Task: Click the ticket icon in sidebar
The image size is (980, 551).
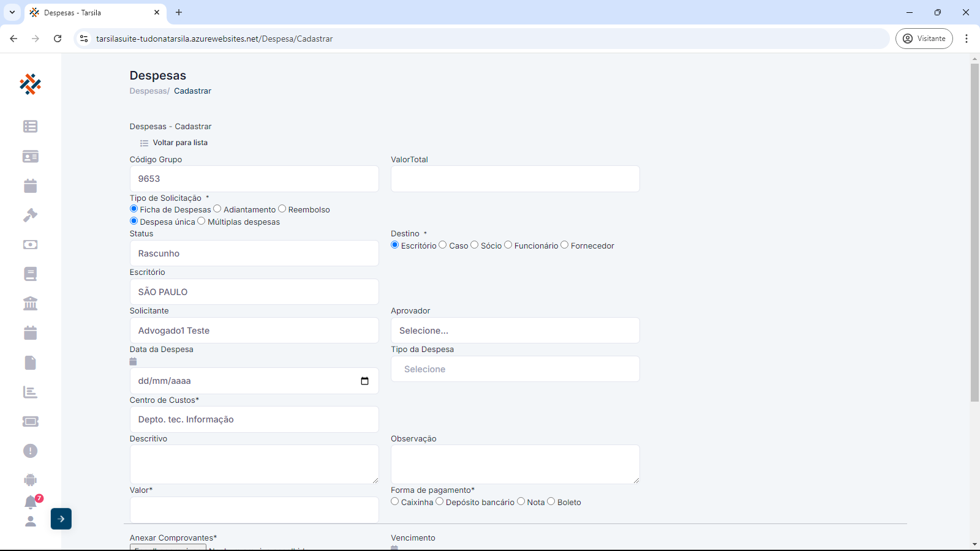Action: 30,421
